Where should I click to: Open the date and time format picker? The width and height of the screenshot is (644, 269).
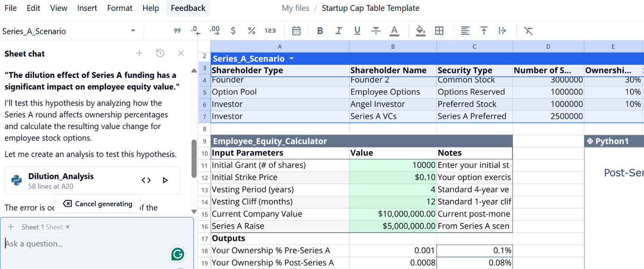pos(296,31)
